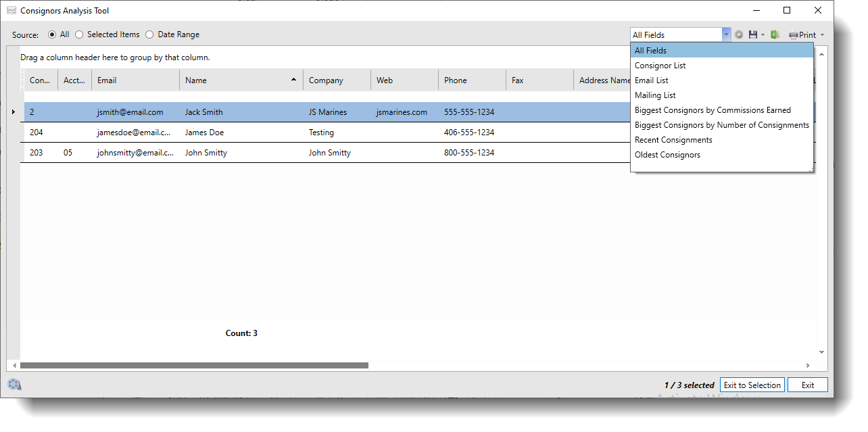Click the vertical scrollbar down arrow
The height and width of the screenshot is (432, 868).
click(x=821, y=352)
